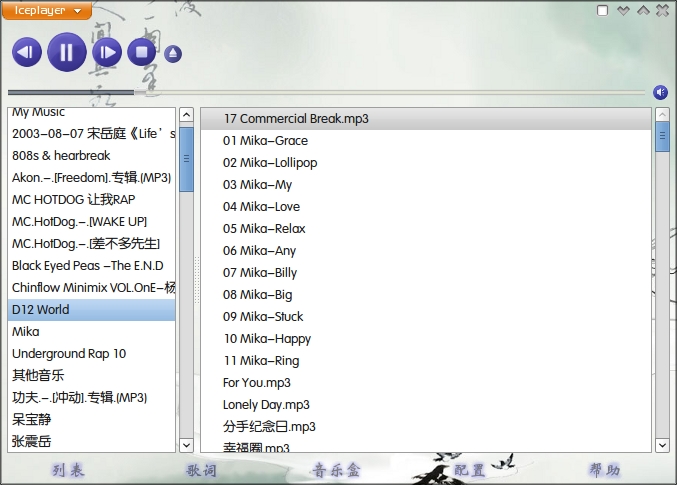Select MC.HotDog.-.[WAKE UP] folder
Image resolution: width=677 pixels, height=485 pixels.
tap(92, 222)
